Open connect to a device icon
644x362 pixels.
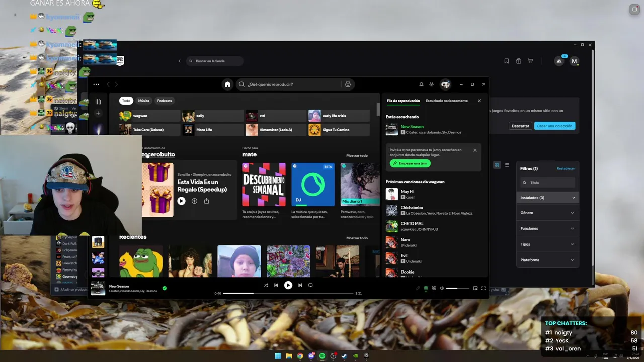tap(434, 288)
